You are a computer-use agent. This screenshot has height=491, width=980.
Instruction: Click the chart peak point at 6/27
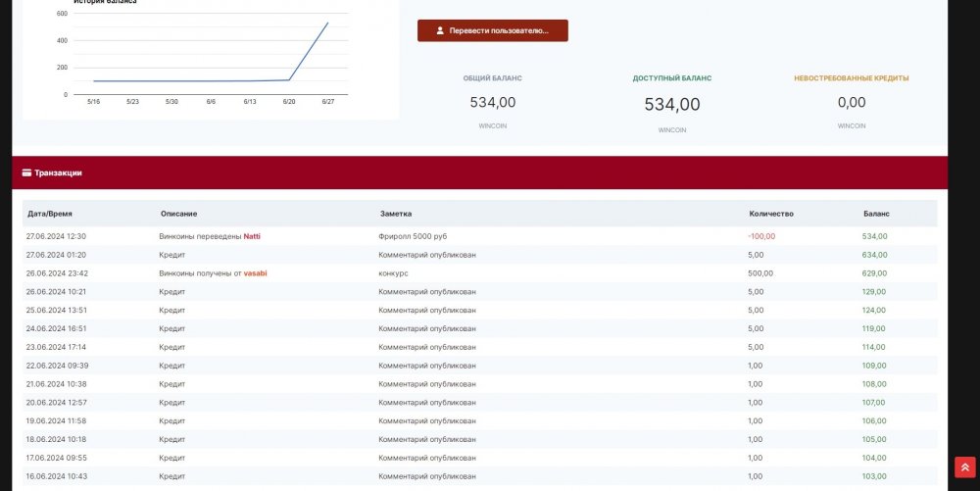pos(327,23)
